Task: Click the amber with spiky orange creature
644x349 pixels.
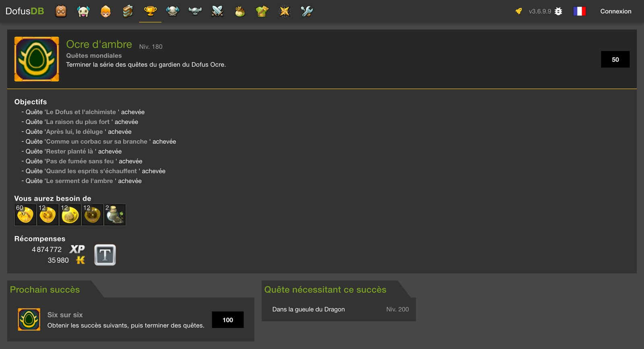Action: point(48,215)
